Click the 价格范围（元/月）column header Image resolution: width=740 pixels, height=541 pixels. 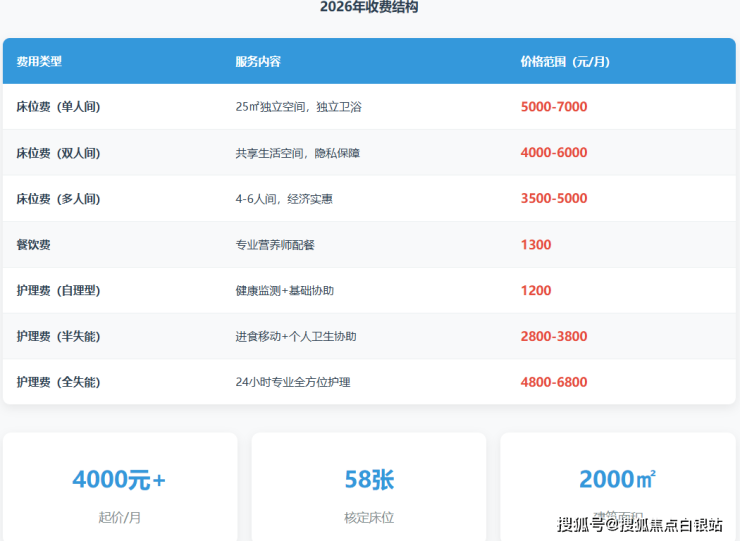[x=565, y=62]
